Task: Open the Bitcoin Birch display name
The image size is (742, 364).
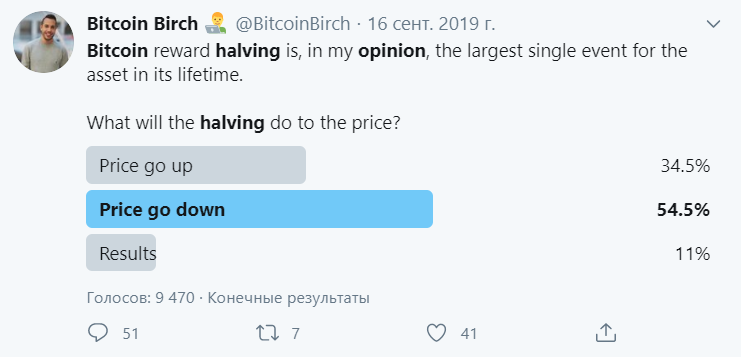Action: 142,24
